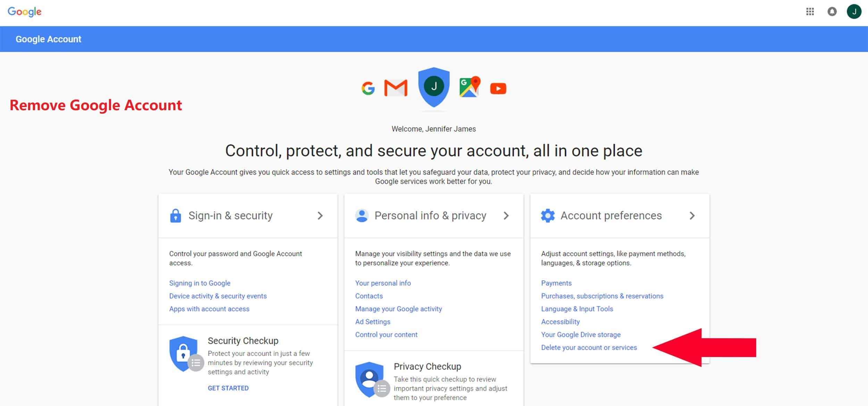Click the notifications bell icon
Image resolution: width=868 pixels, height=406 pixels.
coord(833,11)
